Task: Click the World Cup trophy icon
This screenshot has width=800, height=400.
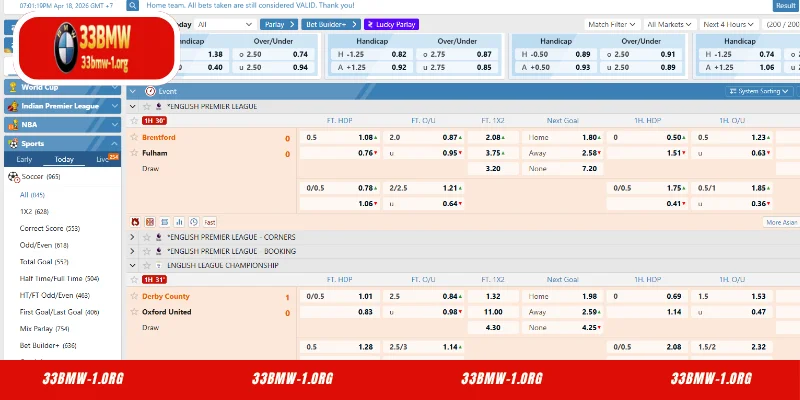Action: [x=13, y=87]
